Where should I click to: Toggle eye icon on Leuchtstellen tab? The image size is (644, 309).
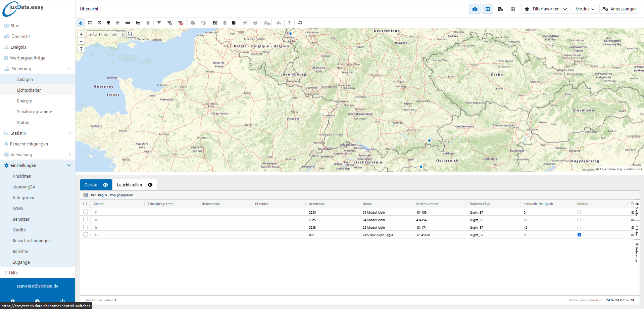[x=150, y=185]
